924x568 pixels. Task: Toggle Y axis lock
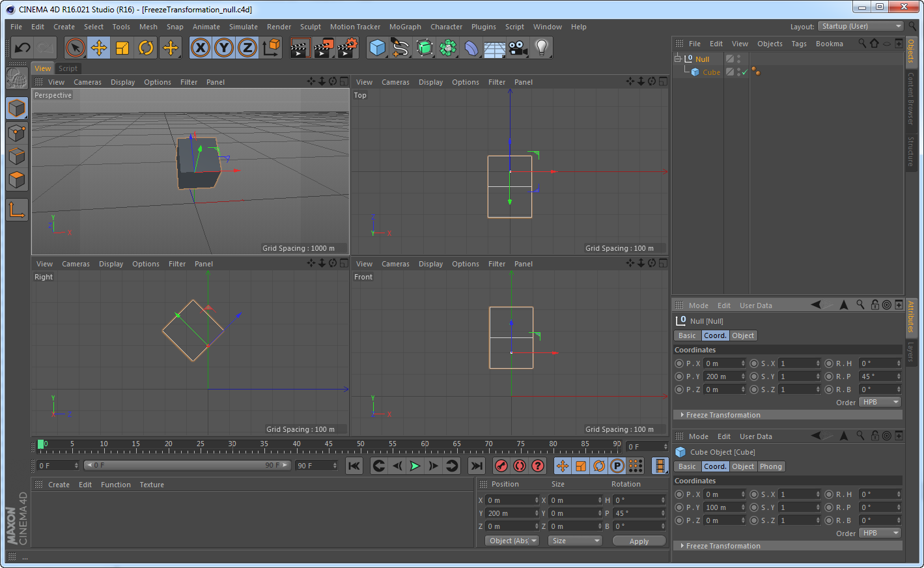[224, 48]
